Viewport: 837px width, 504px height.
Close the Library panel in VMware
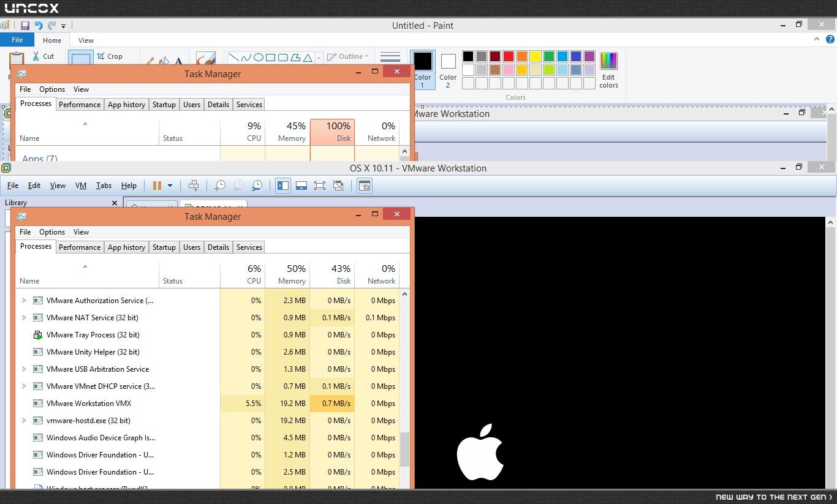115,203
